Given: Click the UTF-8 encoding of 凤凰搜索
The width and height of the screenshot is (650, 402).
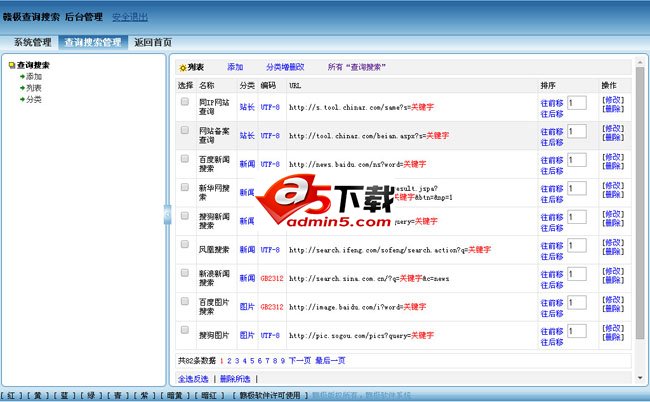Looking at the screenshot, I should point(270,250).
